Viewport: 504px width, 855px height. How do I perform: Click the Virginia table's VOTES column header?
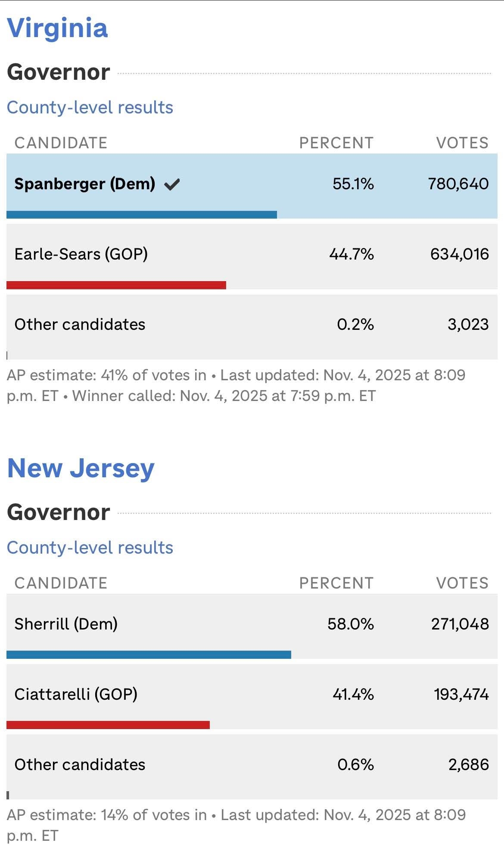pos(462,143)
